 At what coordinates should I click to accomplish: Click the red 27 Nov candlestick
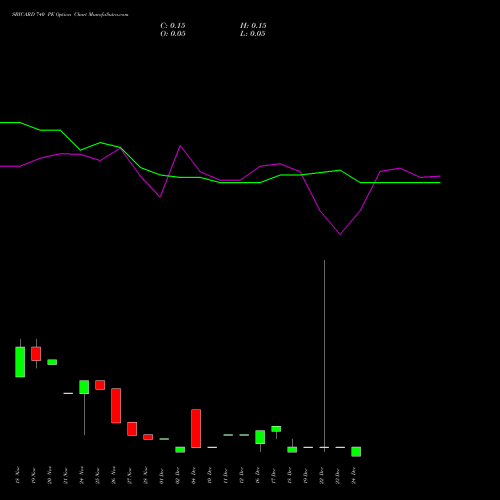click(x=132, y=429)
